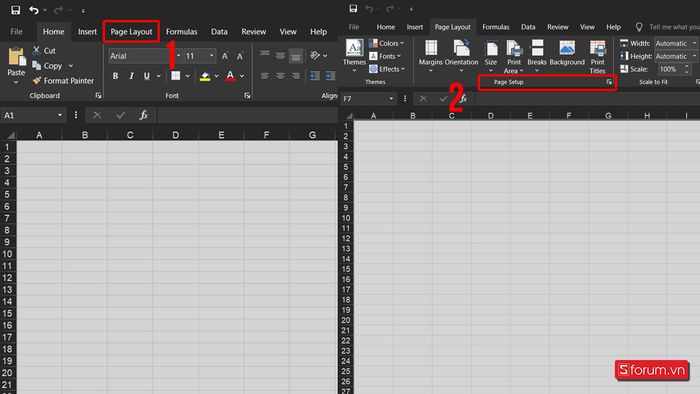Click Align Left icon
The width and height of the screenshot is (700, 394).
click(265, 76)
